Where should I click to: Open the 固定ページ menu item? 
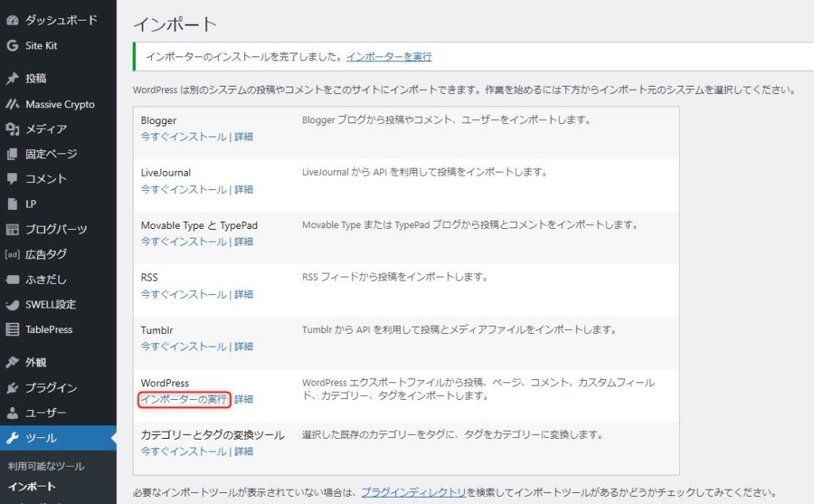pos(51,154)
